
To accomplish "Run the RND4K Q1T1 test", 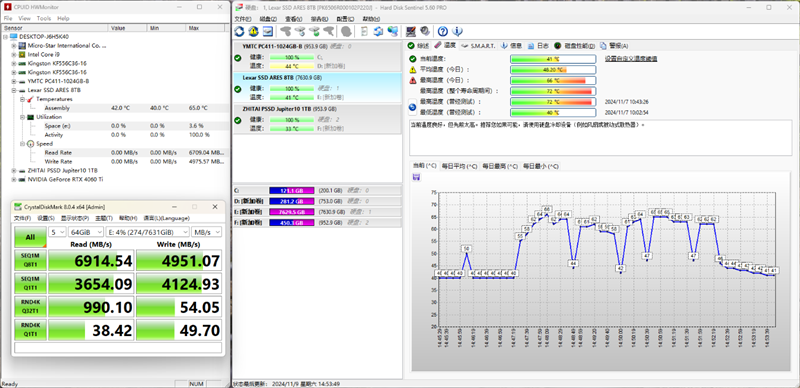I will tap(30, 330).
